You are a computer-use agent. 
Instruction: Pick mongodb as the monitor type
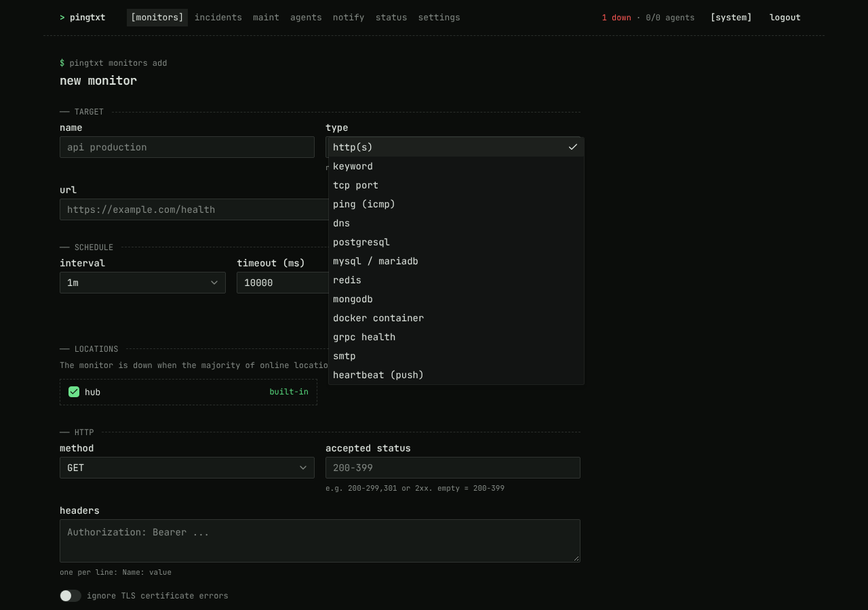pyautogui.click(x=456, y=299)
